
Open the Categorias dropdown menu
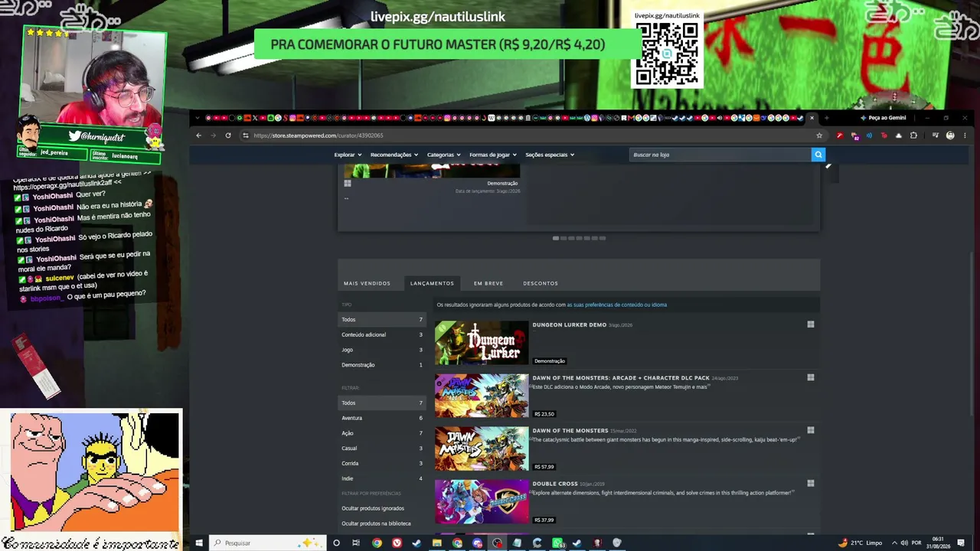pyautogui.click(x=444, y=155)
